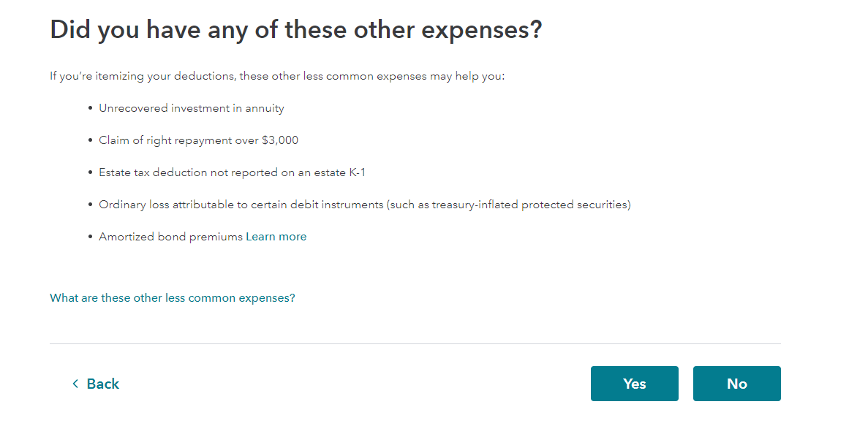Screen dimensions: 868x445
Task: Choose No for other expenses
Action: click(736, 384)
